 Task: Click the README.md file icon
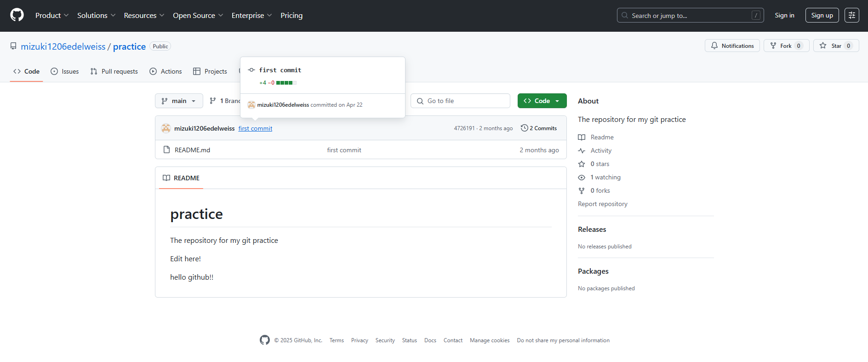point(167,149)
